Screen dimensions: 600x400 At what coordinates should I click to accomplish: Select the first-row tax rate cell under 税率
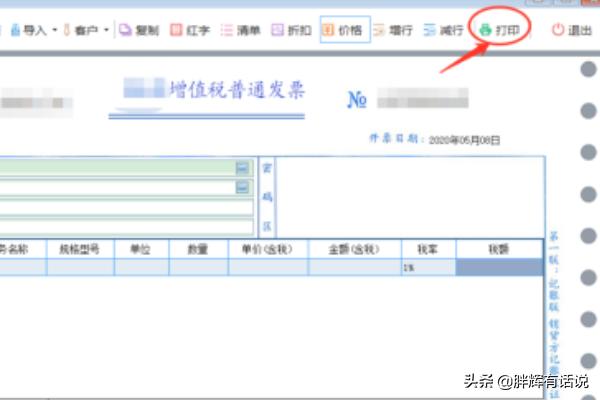coord(428,267)
